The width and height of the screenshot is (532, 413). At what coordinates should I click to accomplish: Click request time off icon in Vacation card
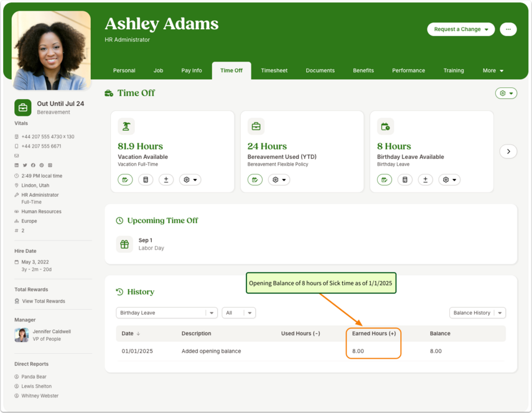coord(125,179)
